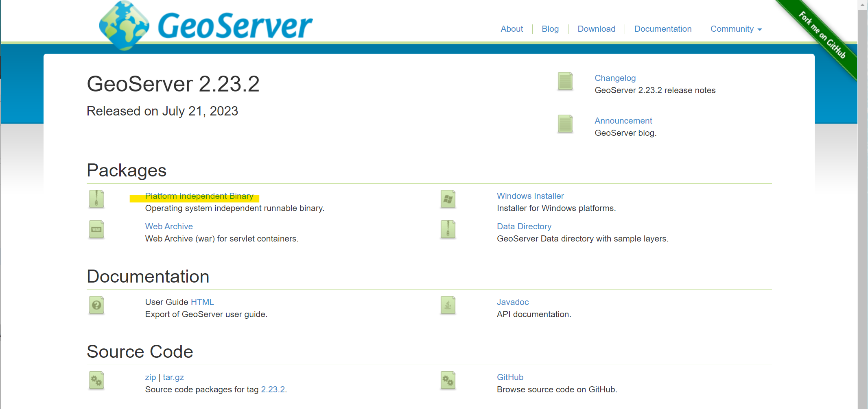Click the GeoServer wordmark text logo

coord(235,26)
